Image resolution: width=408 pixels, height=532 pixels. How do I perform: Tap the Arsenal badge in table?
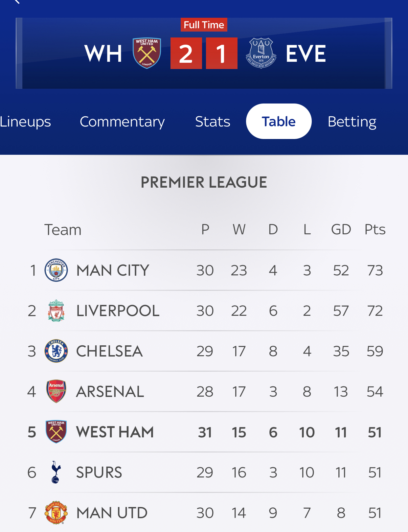pos(56,391)
